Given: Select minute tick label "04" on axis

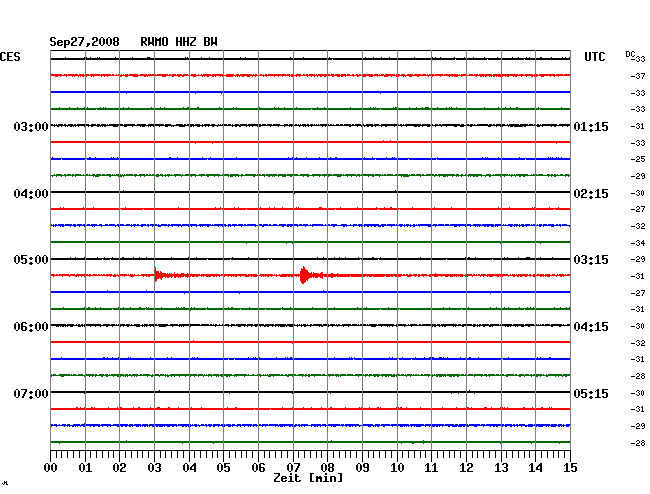Looking at the screenshot, I should 189,467.
